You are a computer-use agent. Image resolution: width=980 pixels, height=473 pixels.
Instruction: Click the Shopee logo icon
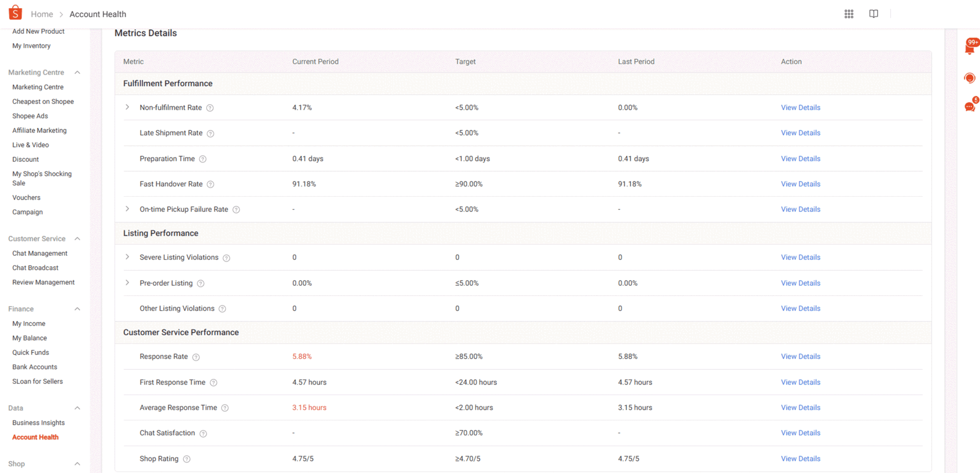click(x=15, y=12)
